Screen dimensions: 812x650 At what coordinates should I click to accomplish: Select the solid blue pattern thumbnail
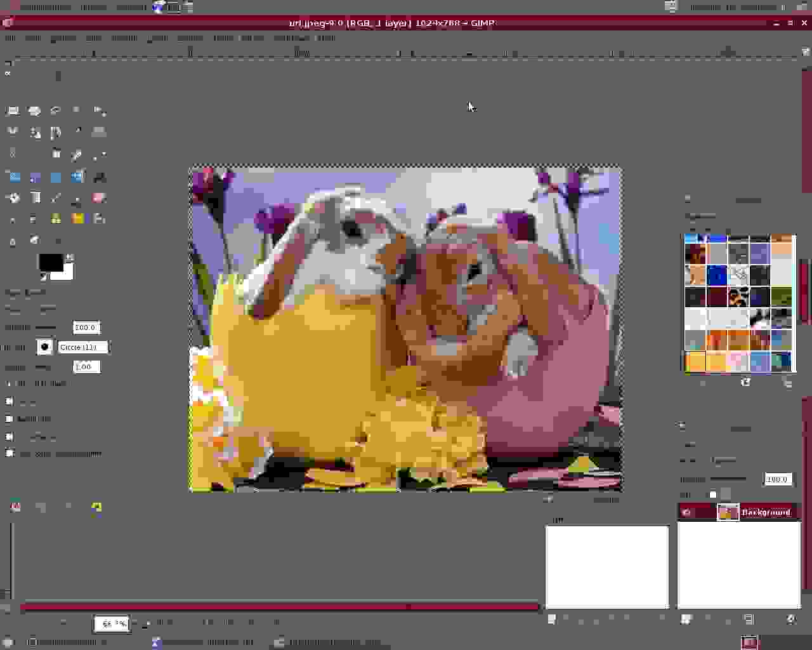click(x=717, y=275)
